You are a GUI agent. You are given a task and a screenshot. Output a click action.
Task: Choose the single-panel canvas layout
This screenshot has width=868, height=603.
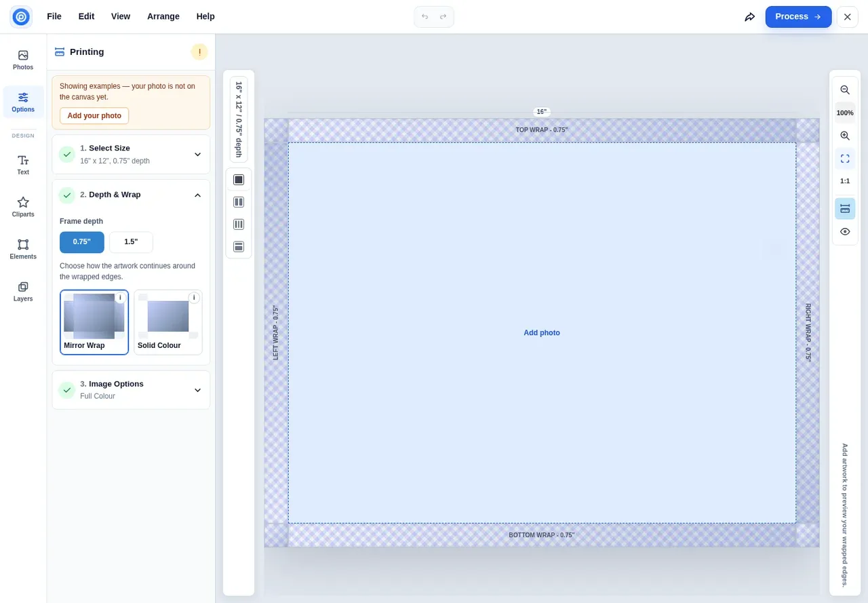pyautogui.click(x=239, y=180)
